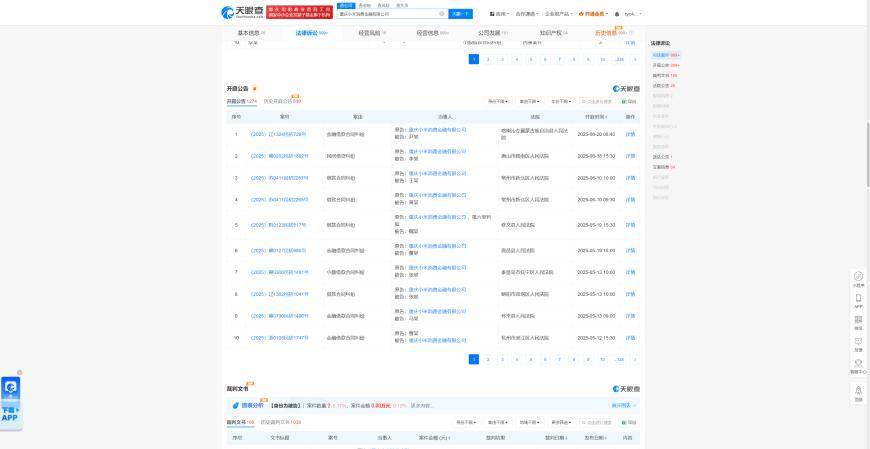Switch to the 公司发展 tab

point(491,33)
